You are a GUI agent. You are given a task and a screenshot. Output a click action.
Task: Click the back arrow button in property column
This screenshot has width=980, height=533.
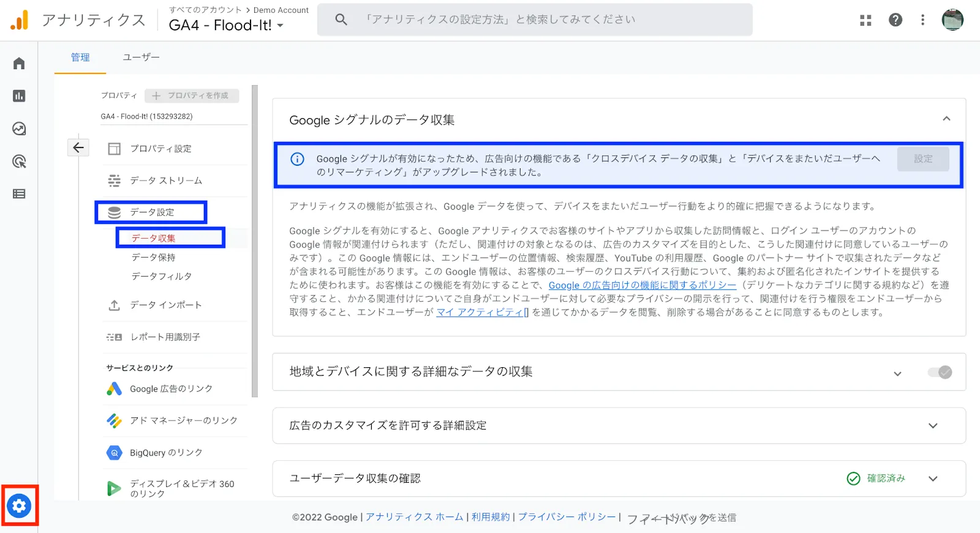tap(78, 147)
